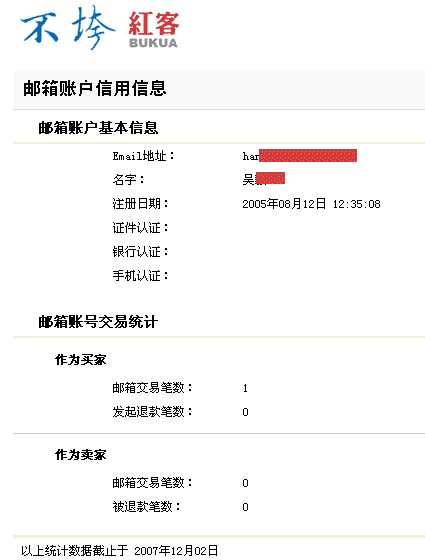Click the 手机认证 label
Image resolution: width=425 pixels, height=560 pixels.
click(x=140, y=276)
